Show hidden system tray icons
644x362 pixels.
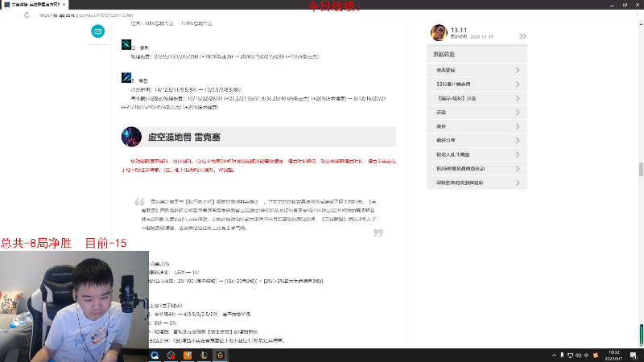pos(554,356)
